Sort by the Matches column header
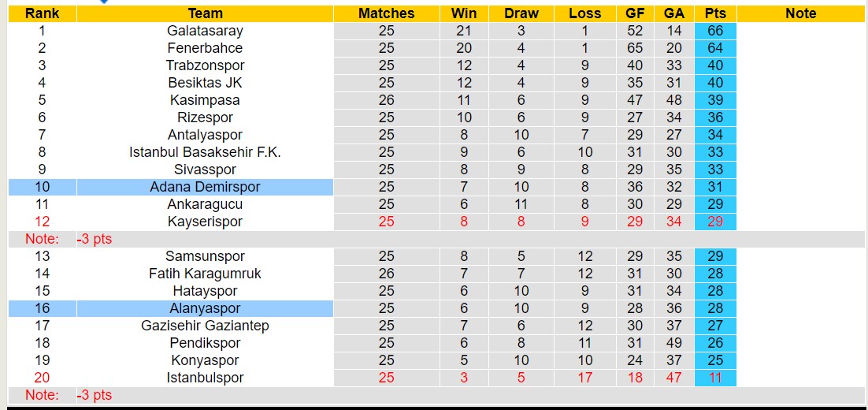 click(x=386, y=13)
